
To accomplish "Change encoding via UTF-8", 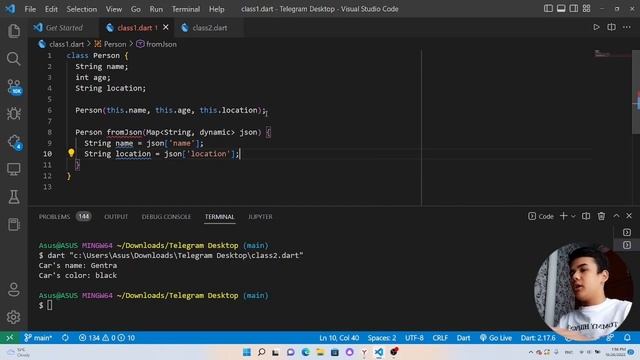I will [414, 338].
